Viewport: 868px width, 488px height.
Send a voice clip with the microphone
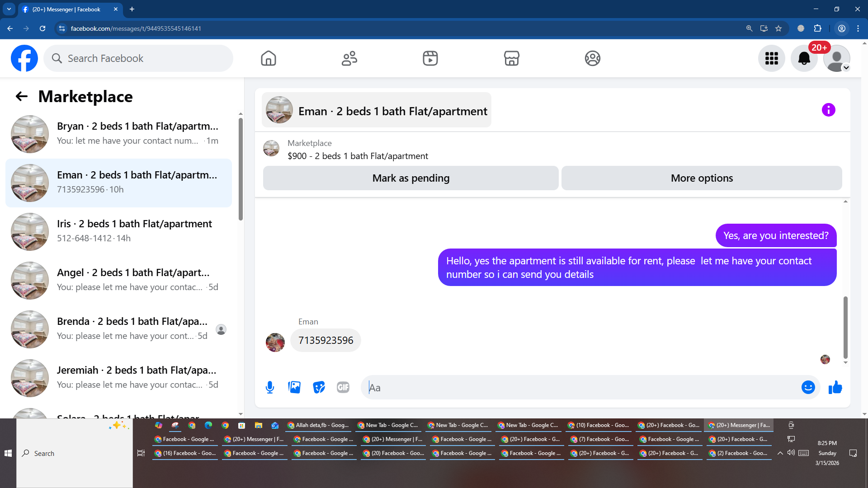pos(270,387)
